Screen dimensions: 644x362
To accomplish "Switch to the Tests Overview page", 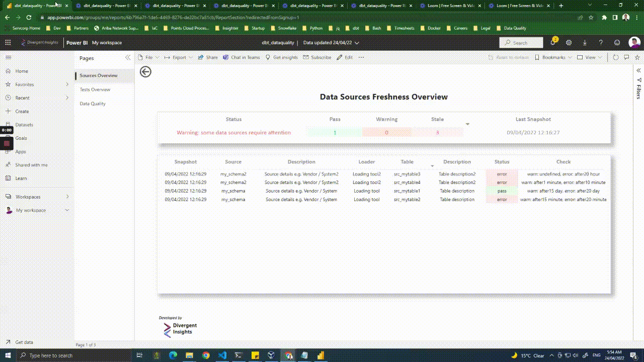I will click(96, 89).
